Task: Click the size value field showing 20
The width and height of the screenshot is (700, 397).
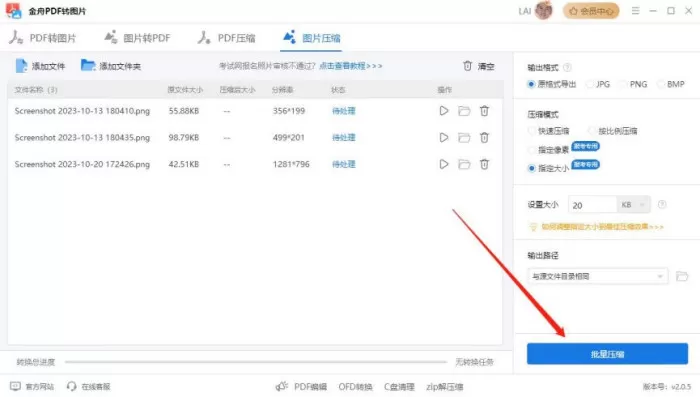Action: click(x=592, y=205)
